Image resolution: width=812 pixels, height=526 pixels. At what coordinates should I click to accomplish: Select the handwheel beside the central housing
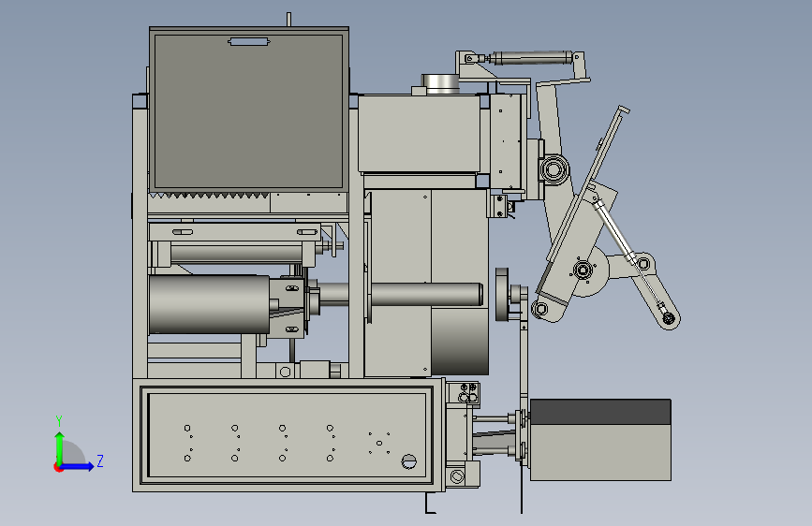point(502,294)
